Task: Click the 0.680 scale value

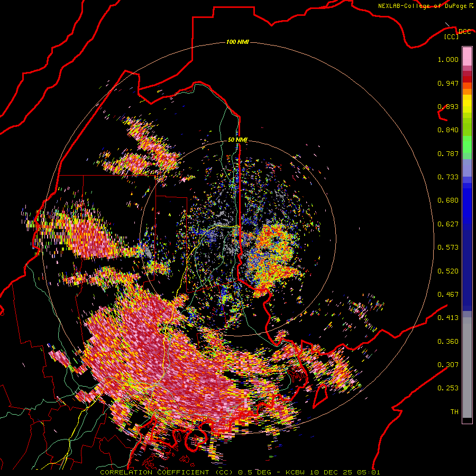Action: tap(448, 200)
